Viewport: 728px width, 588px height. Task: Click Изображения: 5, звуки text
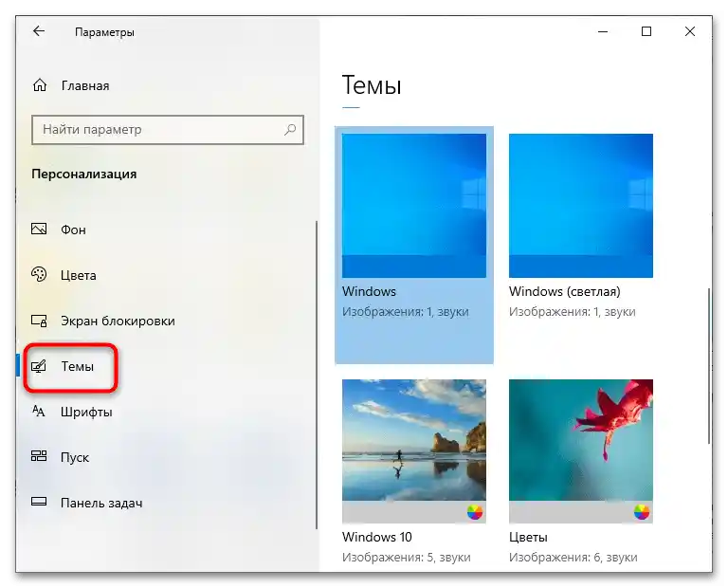pos(407,557)
